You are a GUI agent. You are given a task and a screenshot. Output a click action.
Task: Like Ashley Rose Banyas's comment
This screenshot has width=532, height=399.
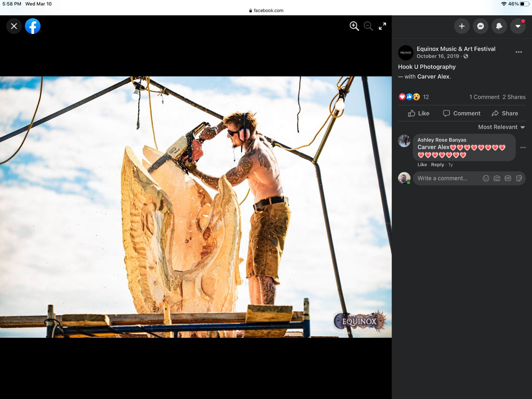pyautogui.click(x=422, y=165)
